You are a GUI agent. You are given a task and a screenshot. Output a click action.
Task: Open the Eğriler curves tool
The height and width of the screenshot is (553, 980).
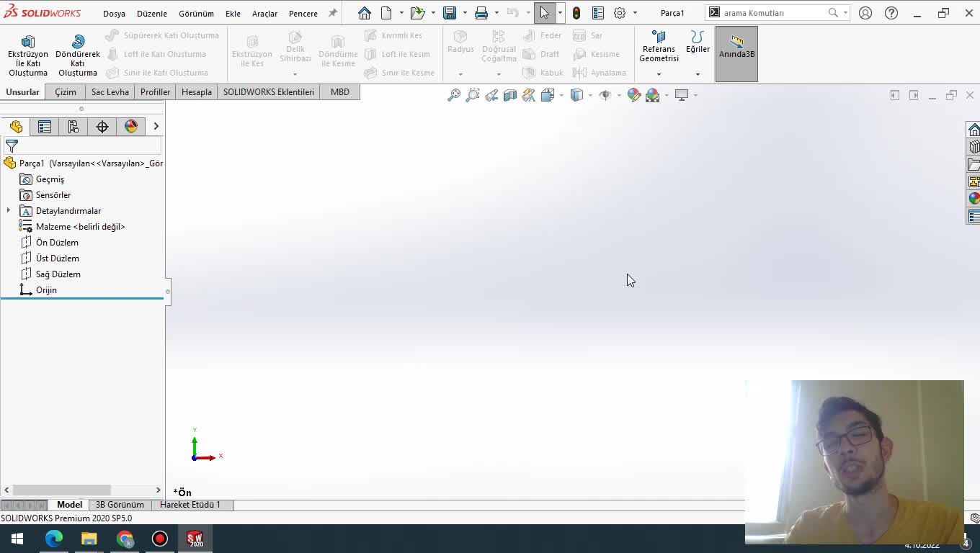point(698,42)
